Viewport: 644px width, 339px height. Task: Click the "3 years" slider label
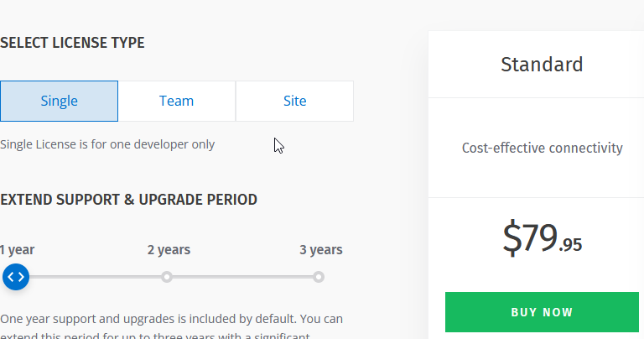(x=321, y=249)
